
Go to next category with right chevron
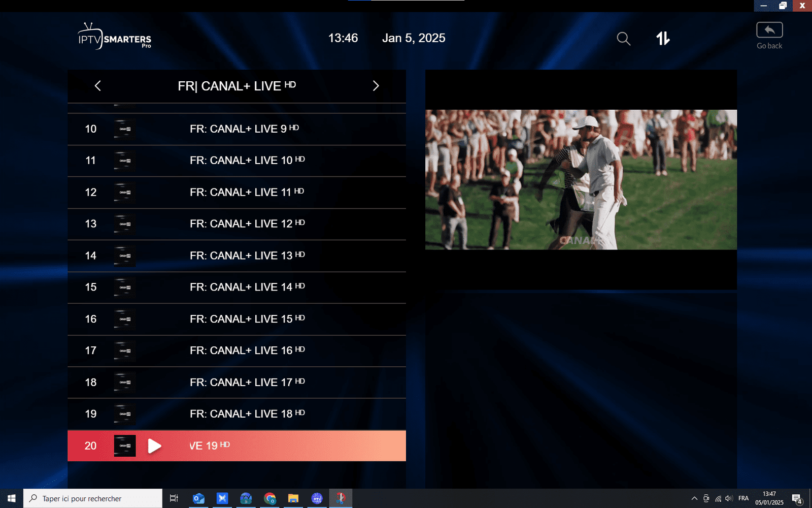pos(376,86)
